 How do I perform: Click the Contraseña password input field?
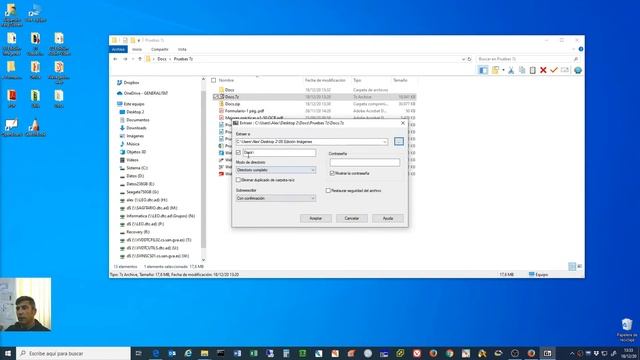[x=365, y=162]
